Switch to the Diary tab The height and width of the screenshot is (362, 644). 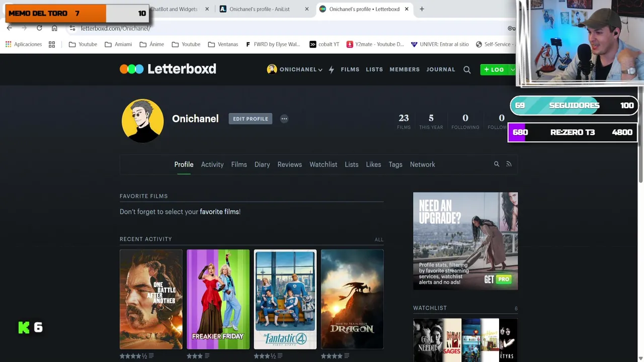click(262, 164)
